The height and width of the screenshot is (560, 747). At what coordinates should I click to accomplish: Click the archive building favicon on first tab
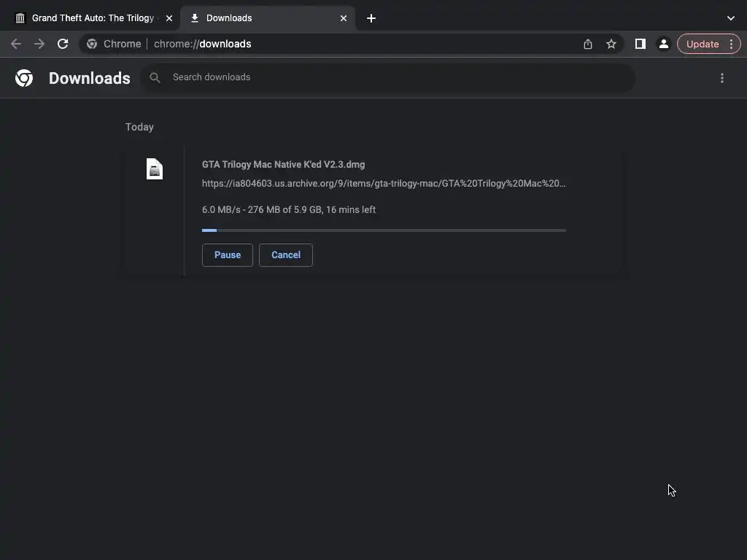(20, 18)
